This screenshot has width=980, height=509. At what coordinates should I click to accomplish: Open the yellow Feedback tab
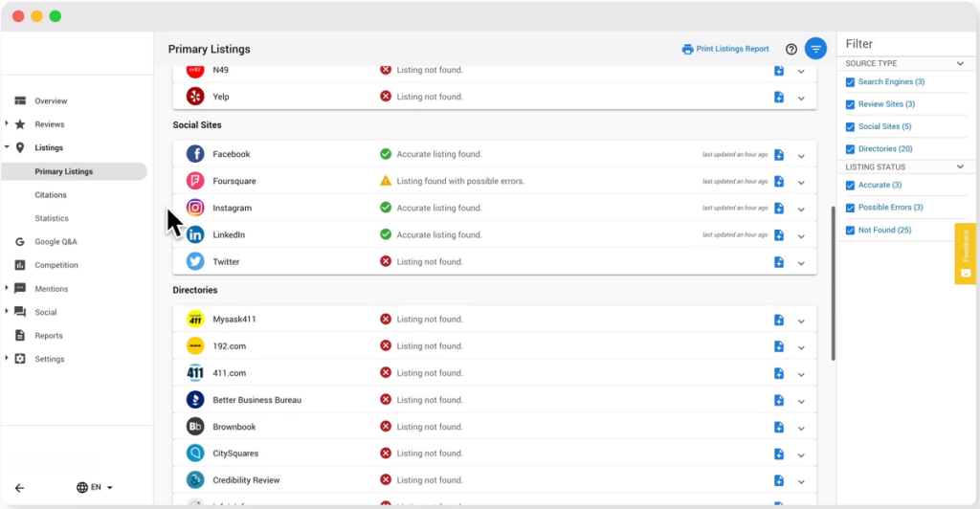click(x=965, y=253)
